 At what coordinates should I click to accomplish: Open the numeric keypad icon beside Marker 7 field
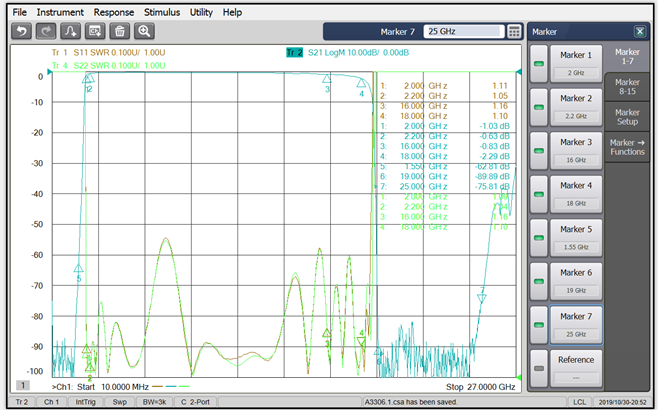[514, 32]
